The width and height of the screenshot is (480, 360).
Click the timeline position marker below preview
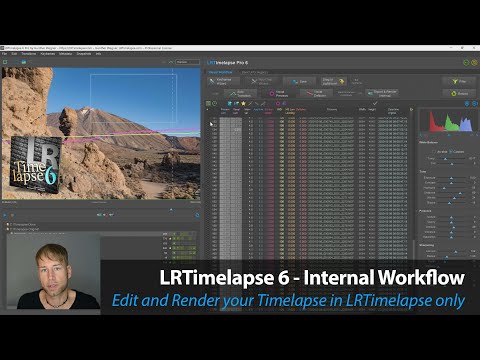coord(171,210)
